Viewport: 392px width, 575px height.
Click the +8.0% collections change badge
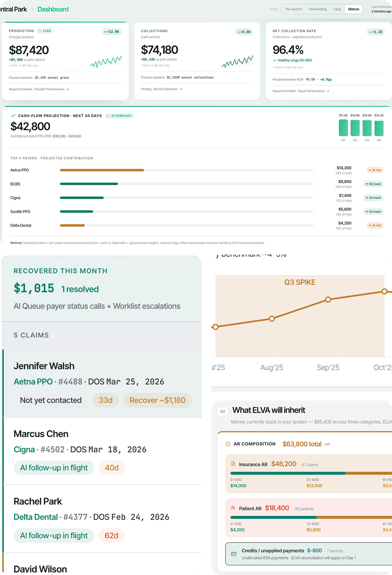click(x=244, y=32)
